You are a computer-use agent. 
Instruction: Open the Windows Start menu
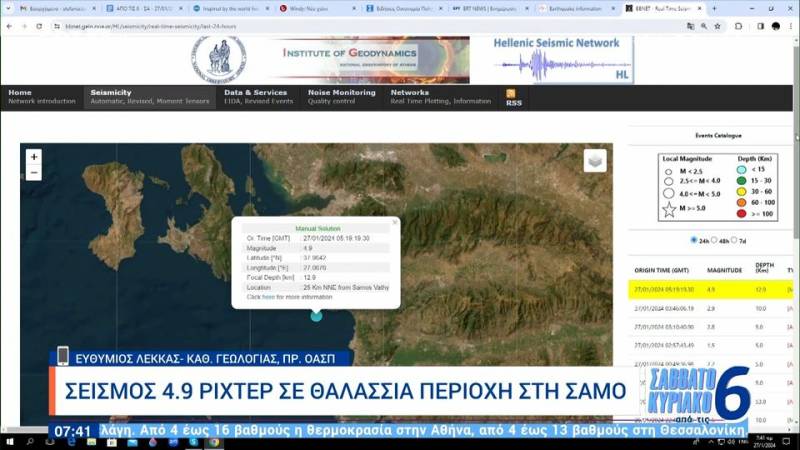pos(10,442)
